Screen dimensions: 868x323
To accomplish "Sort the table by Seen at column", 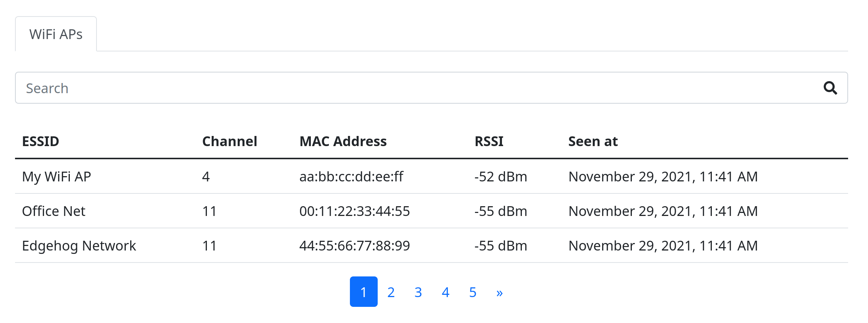I will tap(592, 141).
